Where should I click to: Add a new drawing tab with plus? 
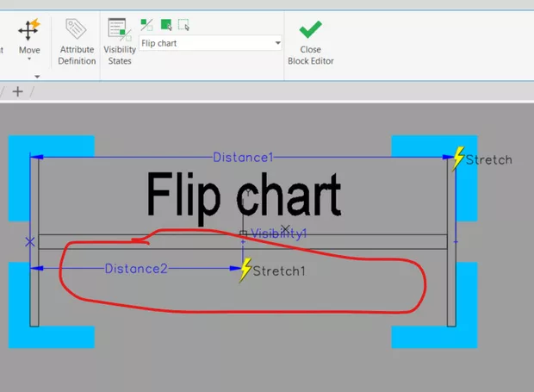(x=18, y=91)
